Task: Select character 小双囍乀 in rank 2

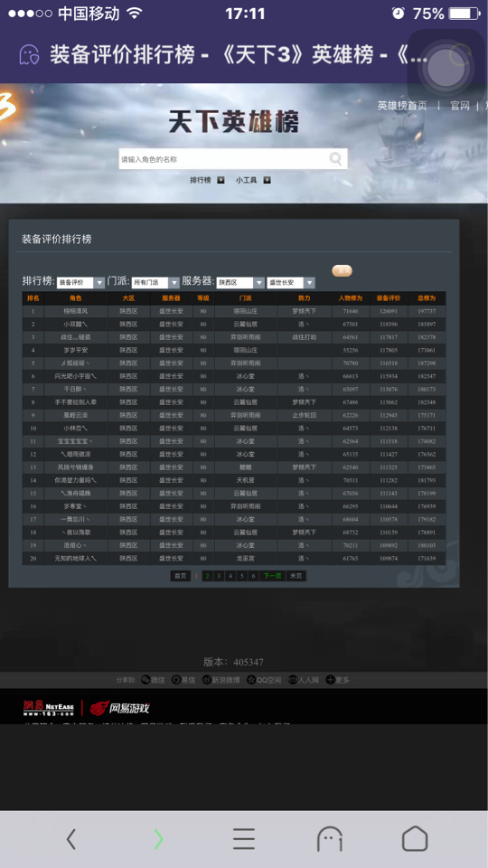Action: coord(76,324)
